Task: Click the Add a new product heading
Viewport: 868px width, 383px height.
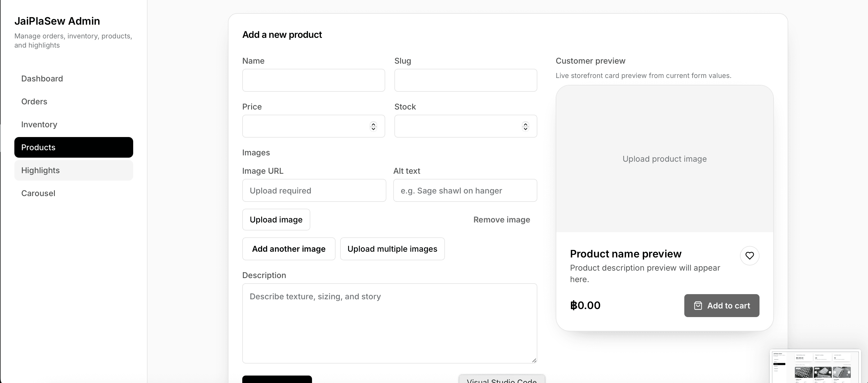Action: pyautogui.click(x=282, y=35)
